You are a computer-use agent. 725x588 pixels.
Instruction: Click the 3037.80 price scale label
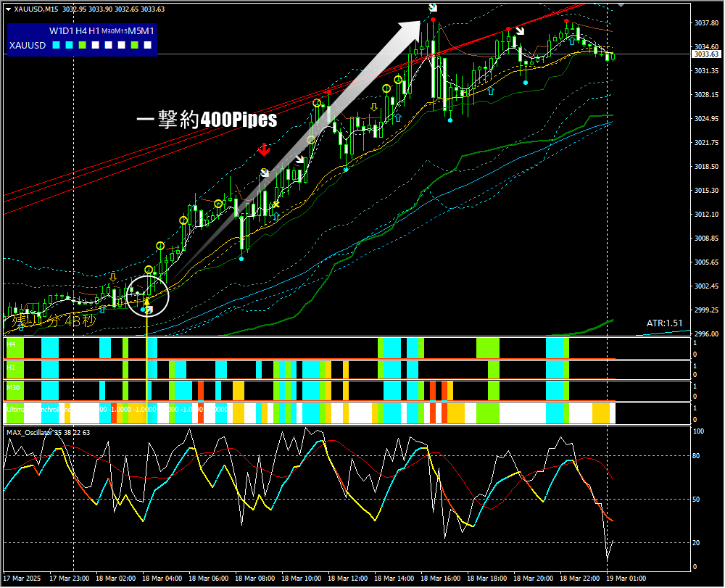pos(706,22)
